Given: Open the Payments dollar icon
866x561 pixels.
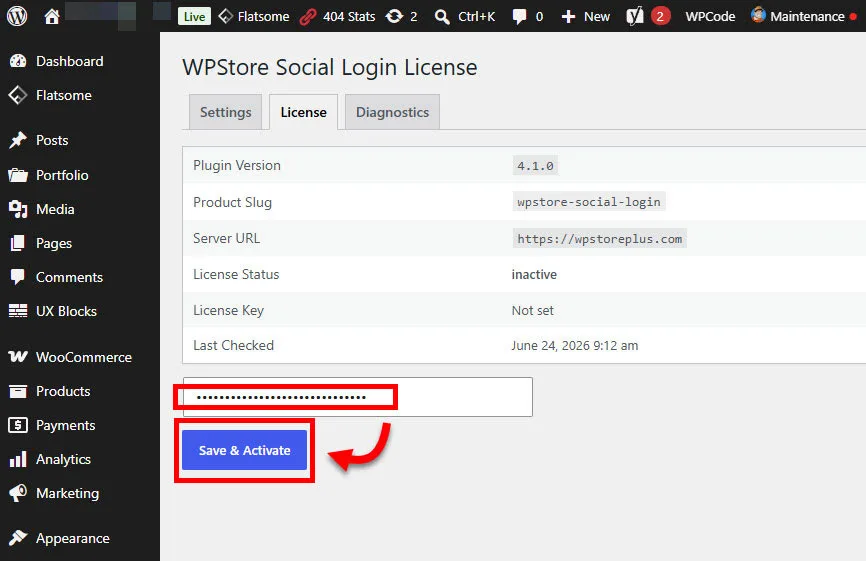Looking at the screenshot, I should click(18, 425).
